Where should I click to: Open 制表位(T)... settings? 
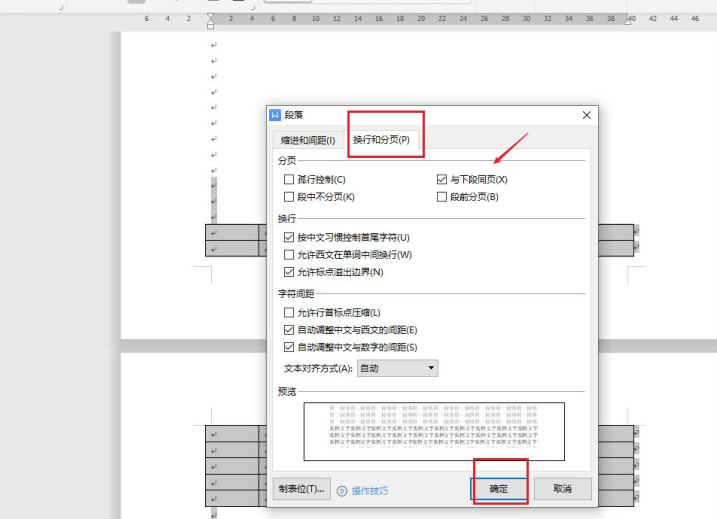pyautogui.click(x=301, y=489)
